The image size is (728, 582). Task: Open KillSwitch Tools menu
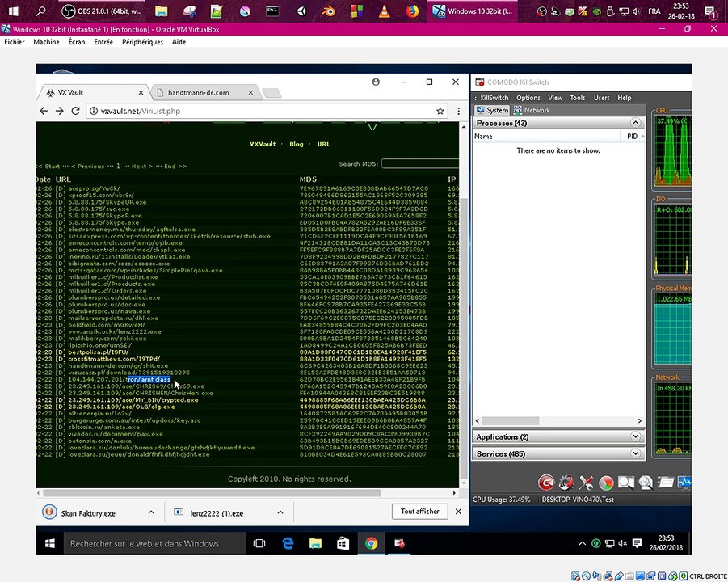[578, 98]
